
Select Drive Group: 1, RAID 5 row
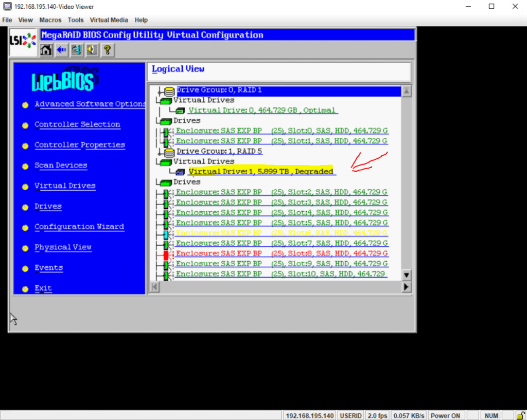coord(219,152)
